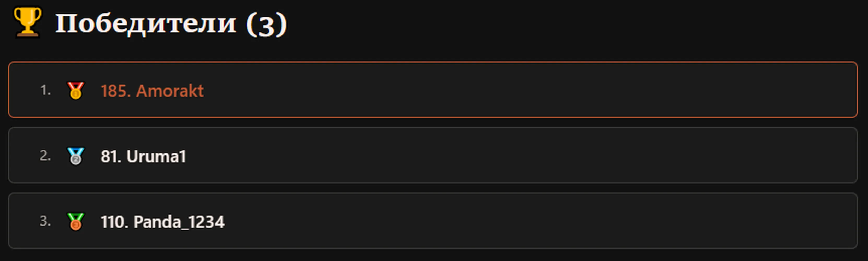
Task: Click the (3) winners count
Action: pyautogui.click(x=266, y=24)
